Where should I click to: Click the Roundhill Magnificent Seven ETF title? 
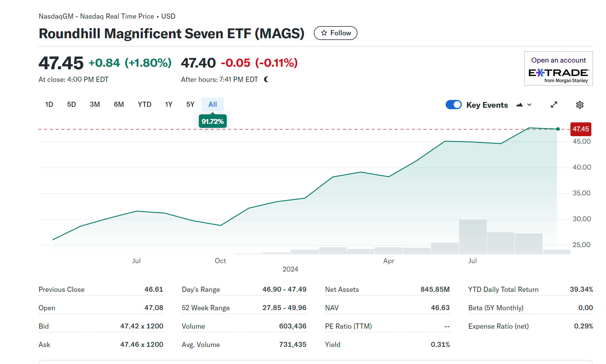pos(172,33)
